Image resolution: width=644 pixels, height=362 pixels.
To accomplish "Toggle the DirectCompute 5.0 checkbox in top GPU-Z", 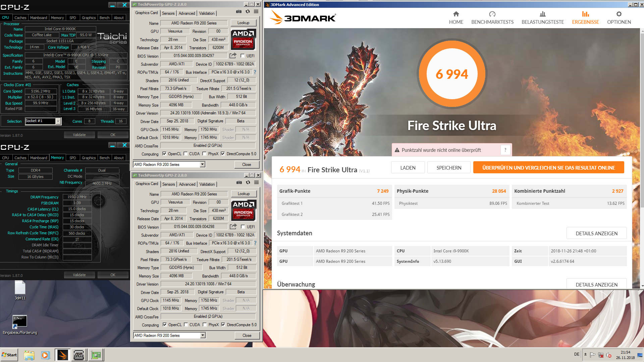I will [223, 154].
